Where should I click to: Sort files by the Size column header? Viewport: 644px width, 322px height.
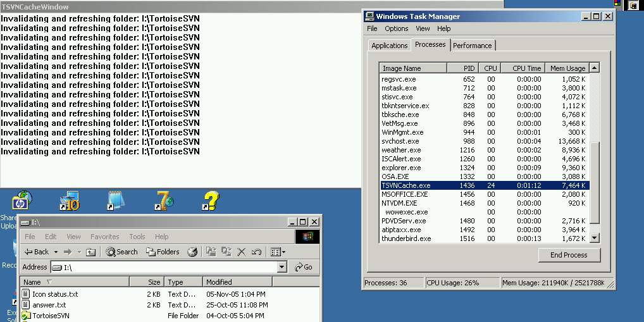(147, 282)
